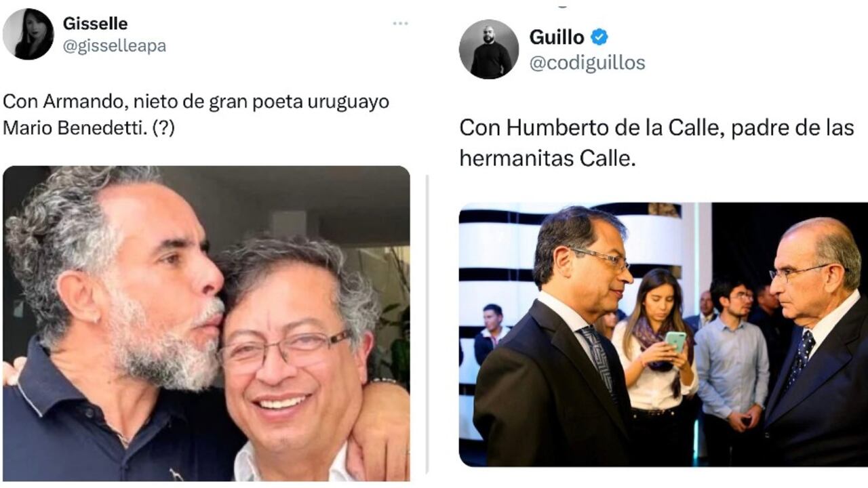The width and height of the screenshot is (868, 488).
Task: Open Gisselle's round profile picture
Action: coord(28,34)
